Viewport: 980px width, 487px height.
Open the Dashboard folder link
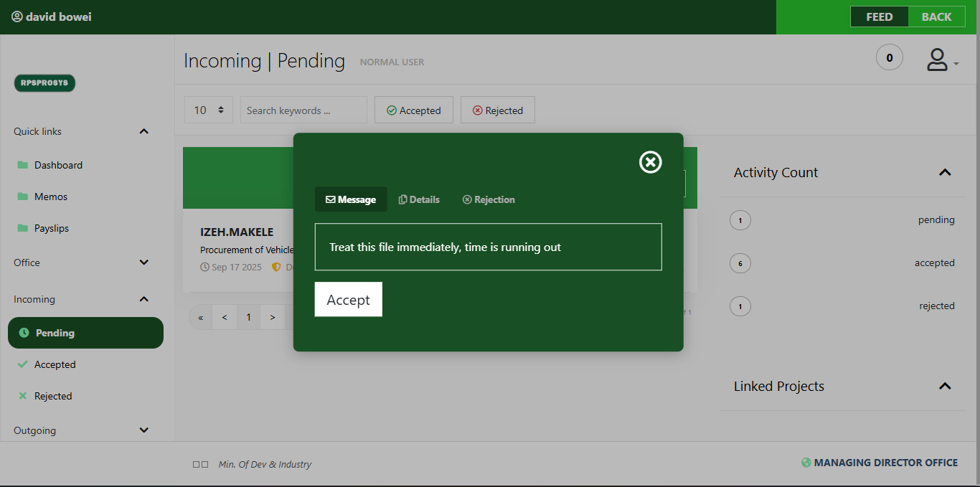57,165
